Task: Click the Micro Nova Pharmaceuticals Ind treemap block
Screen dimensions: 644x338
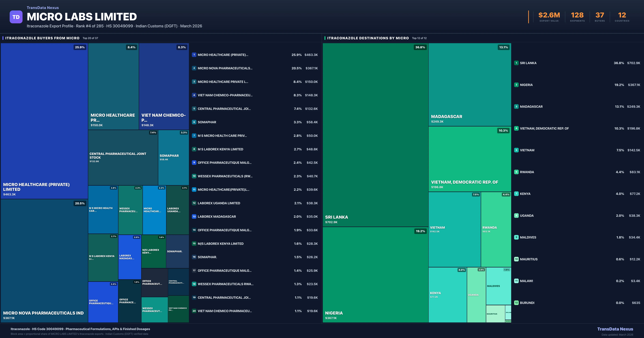Action: click(44, 260)
